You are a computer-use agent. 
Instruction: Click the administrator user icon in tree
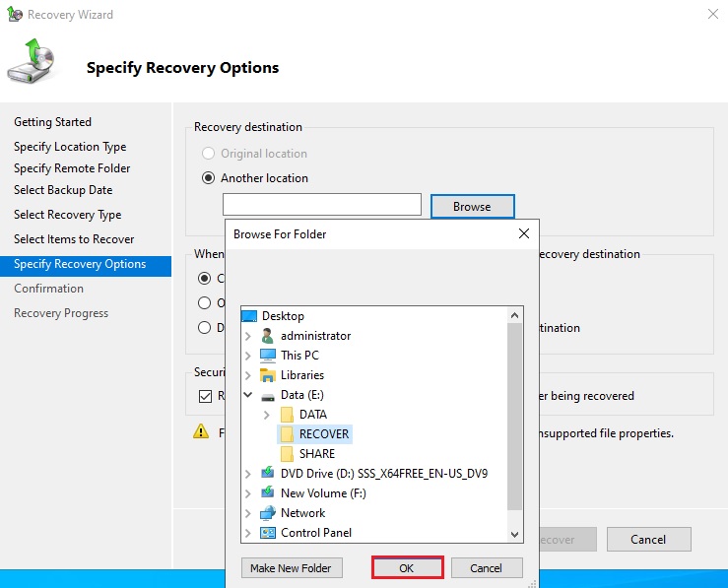[x=267, y=336]
